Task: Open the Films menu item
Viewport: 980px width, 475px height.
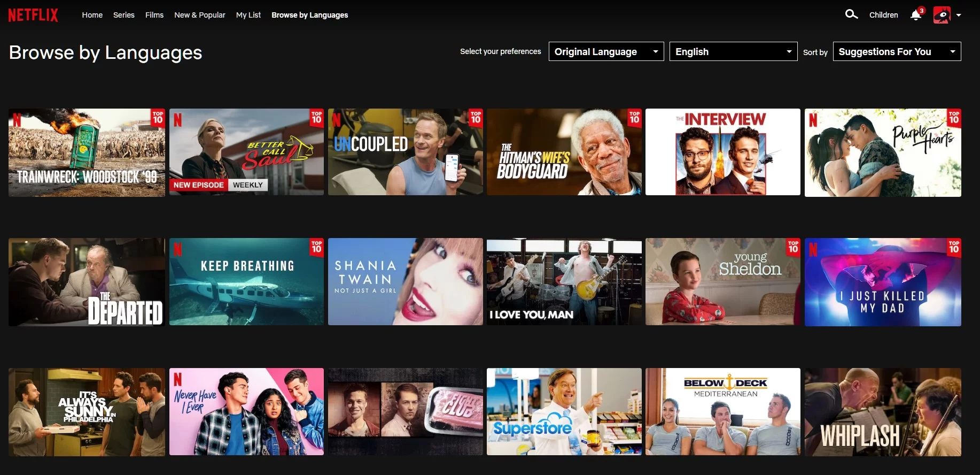Action: click(x=154, y=15)
